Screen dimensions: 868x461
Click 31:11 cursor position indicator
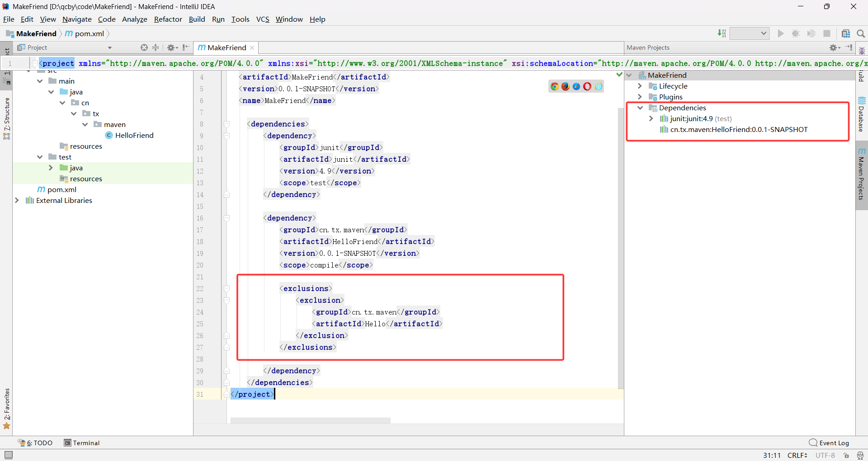tap(772, 455)
